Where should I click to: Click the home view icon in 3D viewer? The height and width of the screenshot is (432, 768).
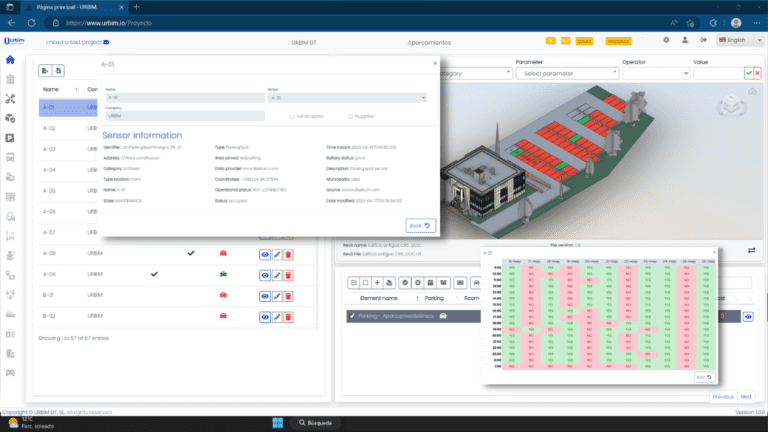click(x=752, y=92)
